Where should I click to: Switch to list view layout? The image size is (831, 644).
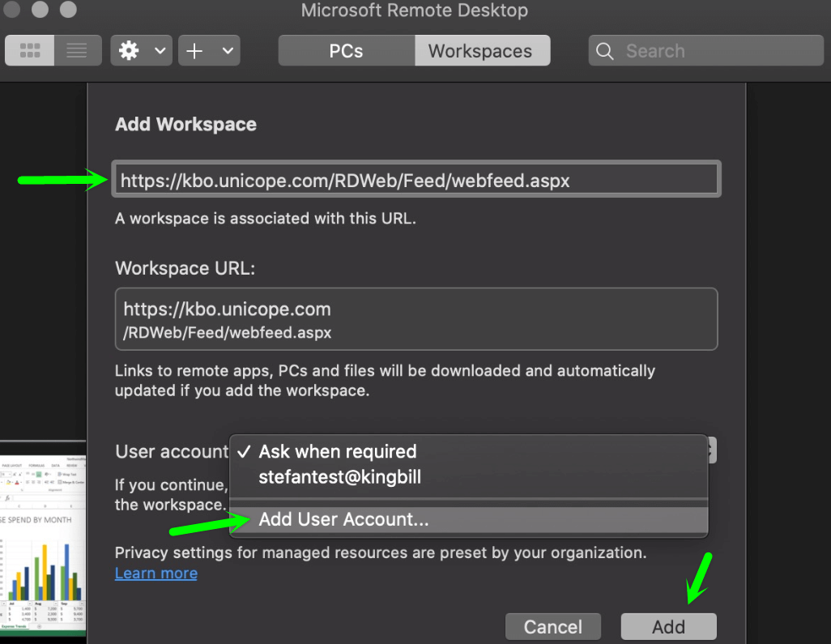click(78, 51)
